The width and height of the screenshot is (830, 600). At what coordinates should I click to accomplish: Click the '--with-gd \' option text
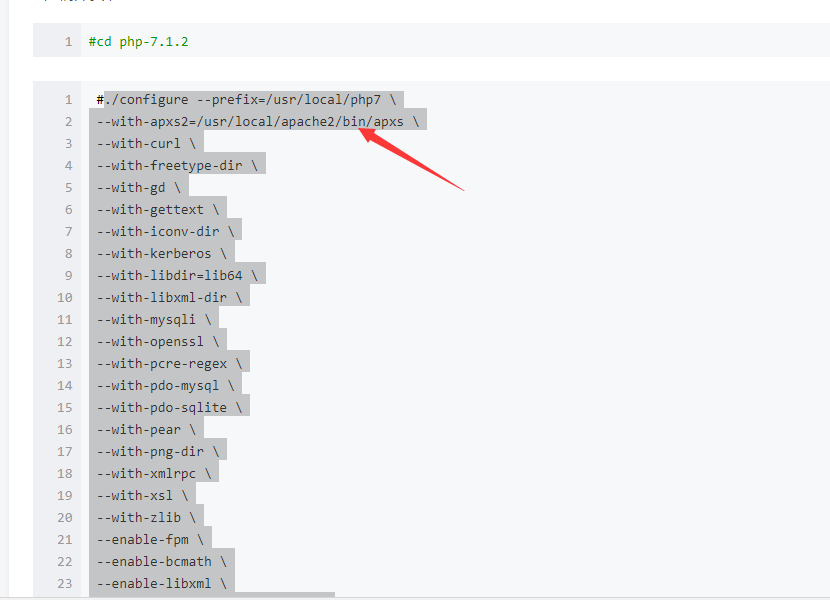(x=139, y=187)
